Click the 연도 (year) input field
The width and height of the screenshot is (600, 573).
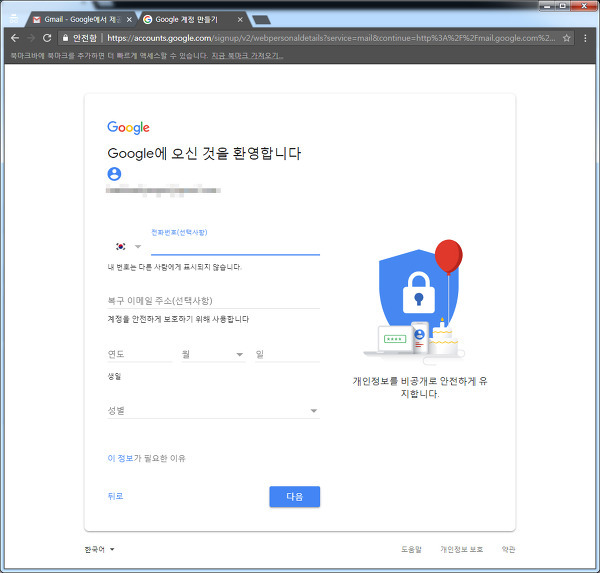pyautogui.click(x=140, y=354)
